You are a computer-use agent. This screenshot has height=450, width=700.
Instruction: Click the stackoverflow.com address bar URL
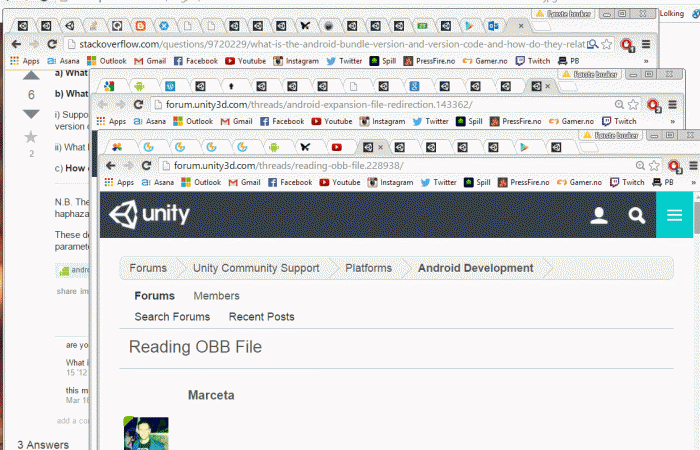click(332, 44)
